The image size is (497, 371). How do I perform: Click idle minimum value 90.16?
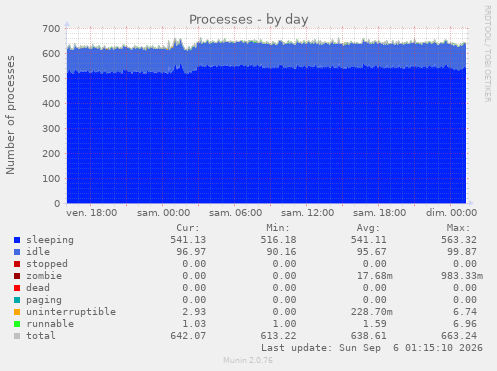point(281,252)
